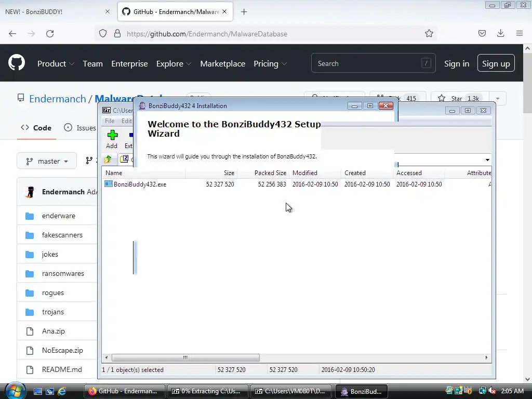This screenshot has width=532, height=399.
Task: Close the GitHub Endermanch tab
Action: point(224,11)
